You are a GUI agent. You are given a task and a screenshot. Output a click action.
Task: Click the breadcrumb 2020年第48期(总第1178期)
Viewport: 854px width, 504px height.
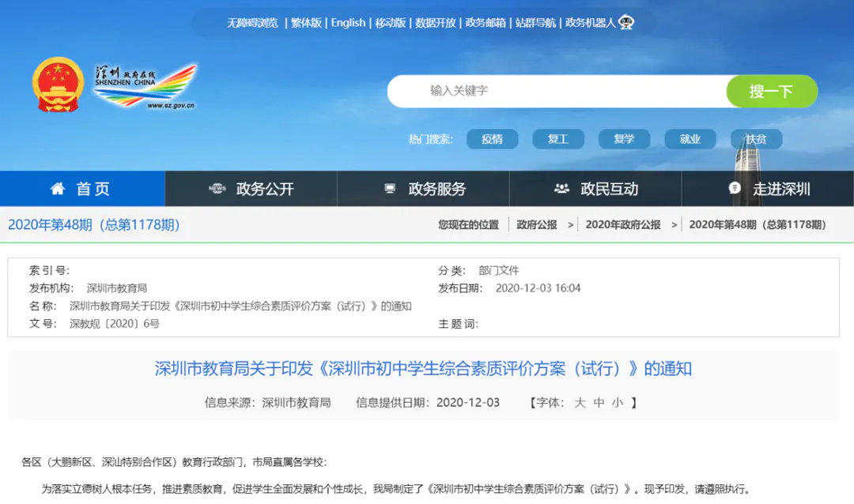pyautogui.click(x=758, y=225)
